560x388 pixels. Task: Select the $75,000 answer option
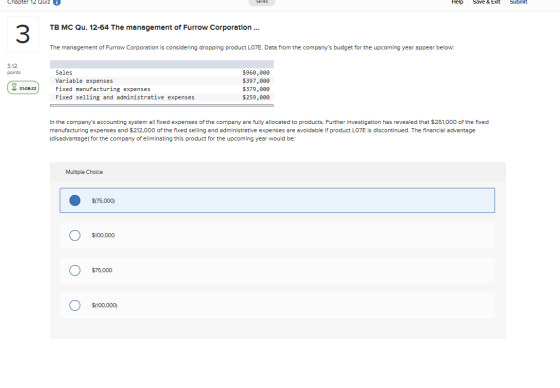(x=277, y=270)
